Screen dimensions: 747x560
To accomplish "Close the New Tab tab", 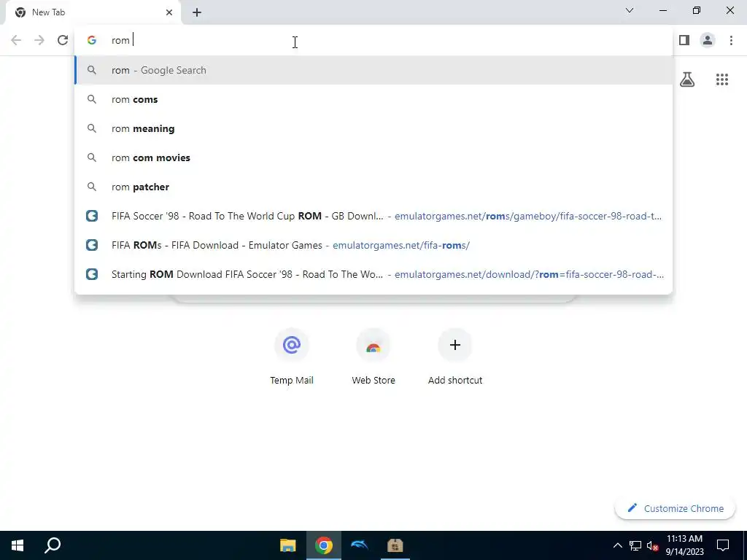I will (x=169, y=12).
